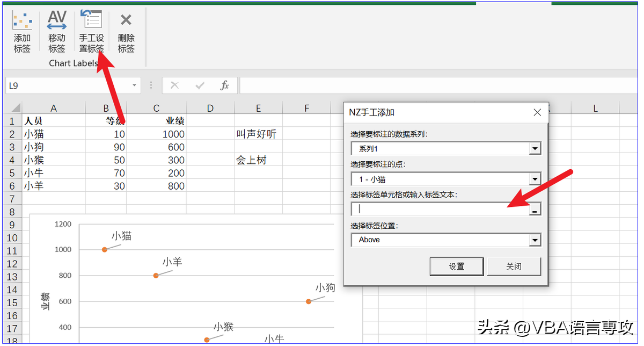Click cell A2 with 小猫
644x346 pixels.
(x=54, y=134)
